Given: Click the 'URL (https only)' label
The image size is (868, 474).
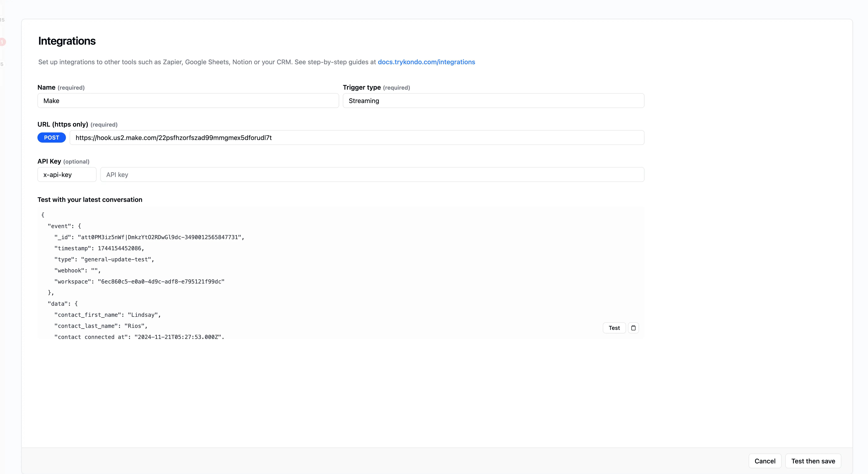Looking at the screenshot, I should (63, 124).
